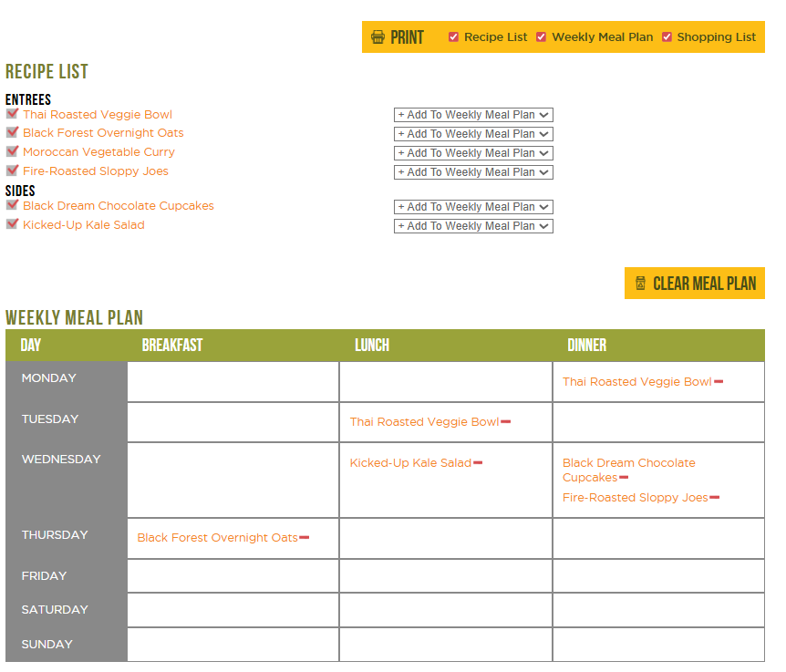Click the trash icon on Clear Meal Plan
Screen dimensions: 786x672
pos(640,284)
